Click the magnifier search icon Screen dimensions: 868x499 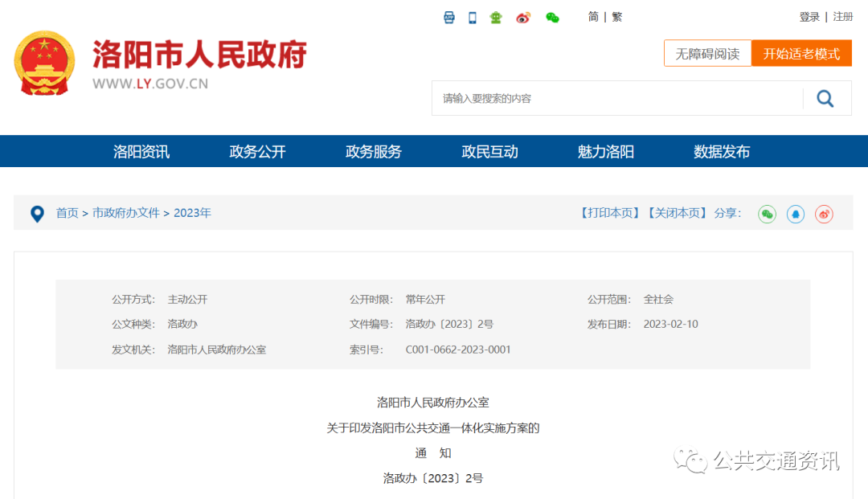pyautogui.click(x=825, y=97)
